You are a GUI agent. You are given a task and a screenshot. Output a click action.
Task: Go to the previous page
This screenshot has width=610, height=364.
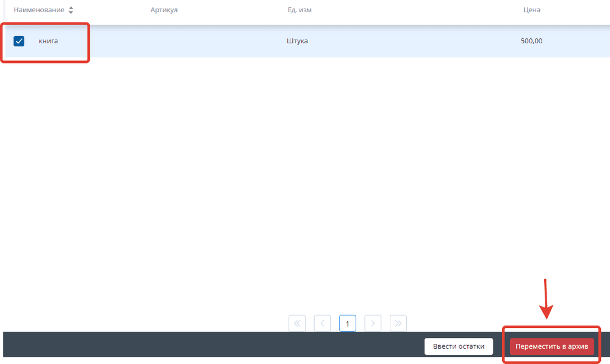(322, 324)
